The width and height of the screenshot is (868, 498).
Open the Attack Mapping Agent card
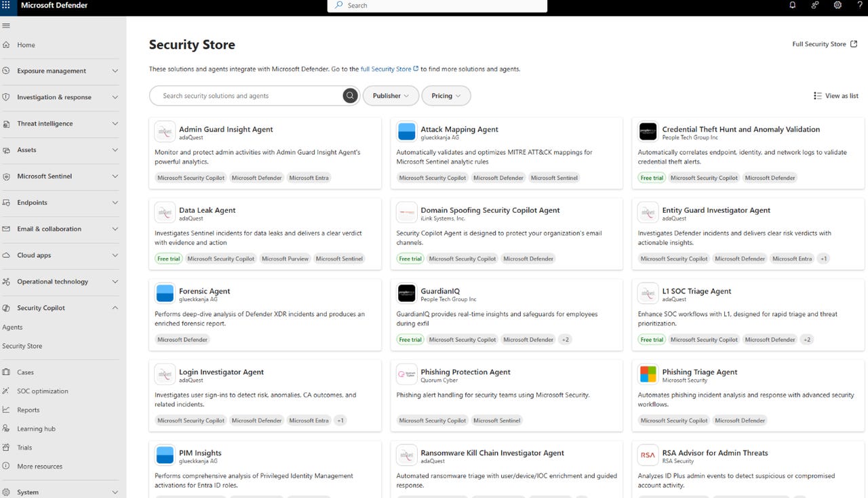point(459,129)
